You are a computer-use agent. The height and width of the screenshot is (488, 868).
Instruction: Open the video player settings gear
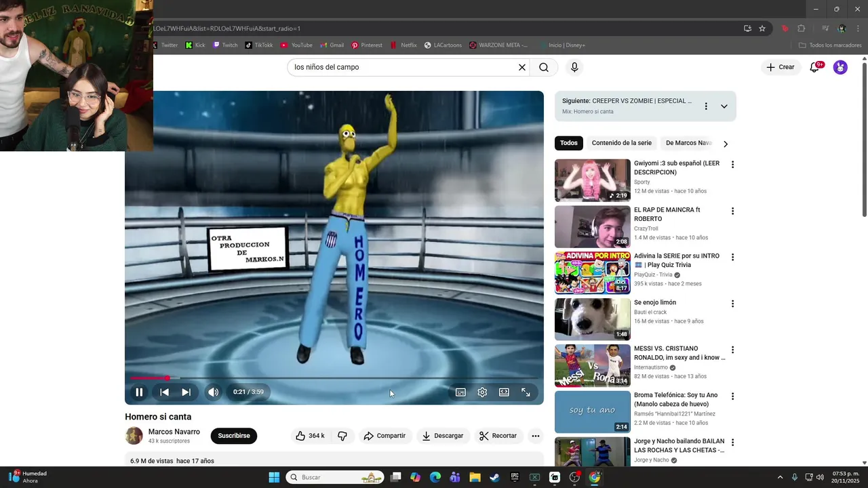tap(482, 392)
